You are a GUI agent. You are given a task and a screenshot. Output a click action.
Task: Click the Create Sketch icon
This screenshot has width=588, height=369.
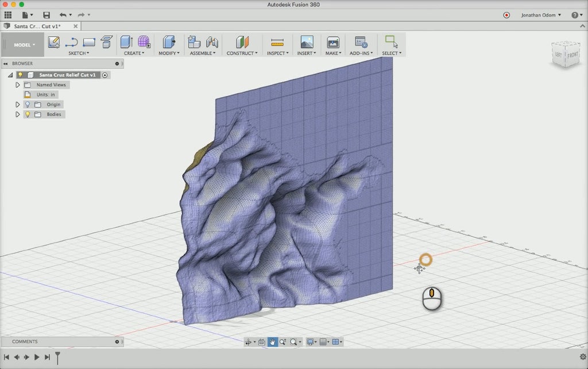(54, 43)
